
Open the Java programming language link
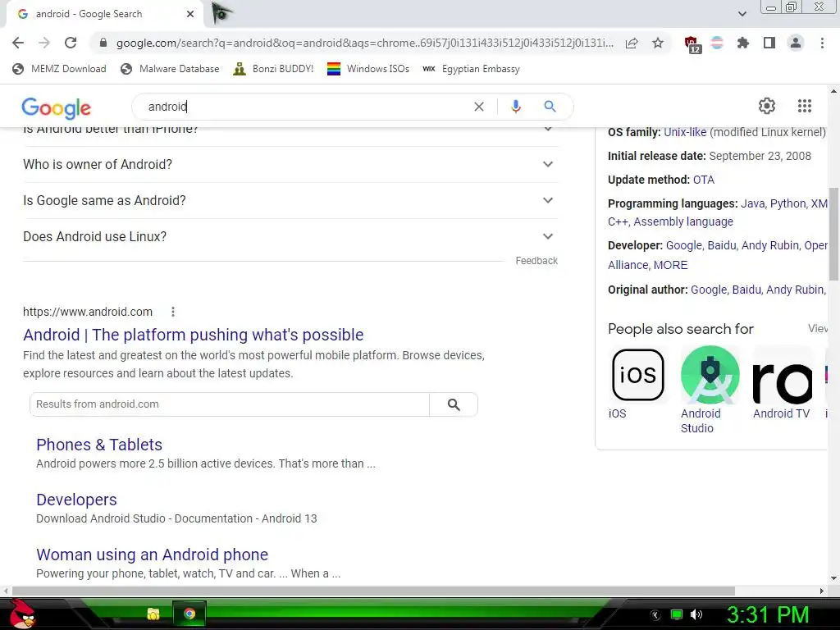tap(752, 203)
